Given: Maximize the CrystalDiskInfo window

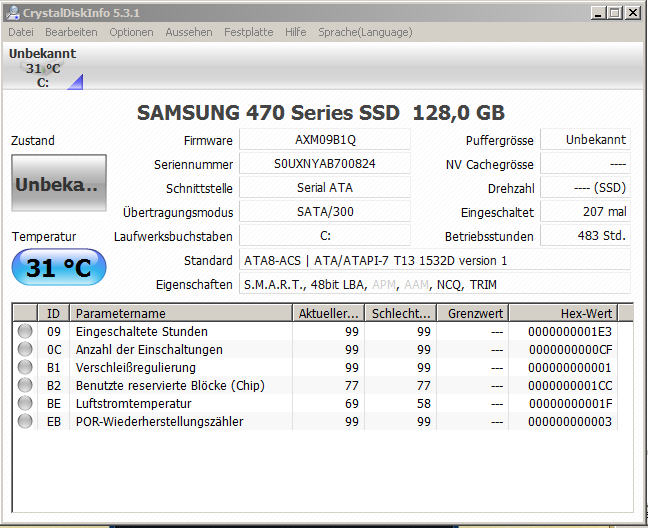Looking at the screenshot, I should pyautogui.click(x=615, y=13).
